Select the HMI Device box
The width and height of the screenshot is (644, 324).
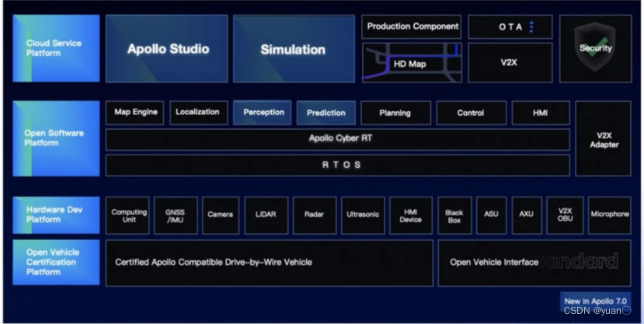coord(411,215)
